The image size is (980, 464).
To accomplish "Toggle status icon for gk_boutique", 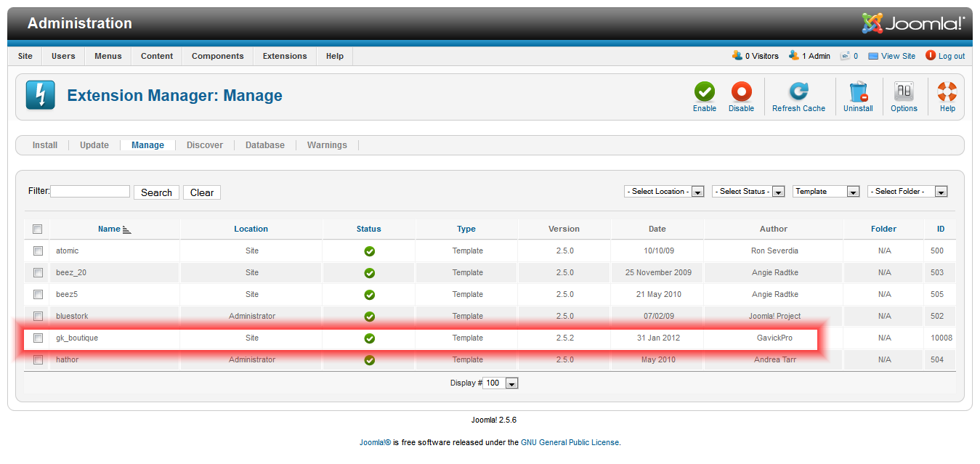I will (x=369, y=338).
